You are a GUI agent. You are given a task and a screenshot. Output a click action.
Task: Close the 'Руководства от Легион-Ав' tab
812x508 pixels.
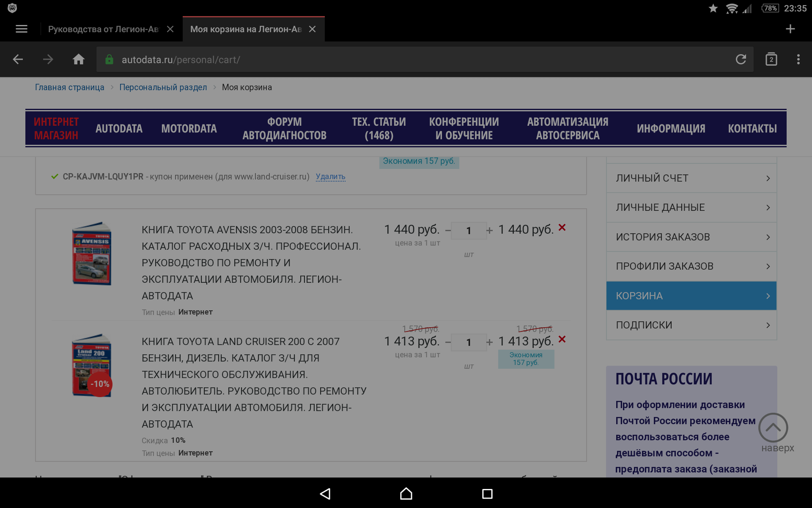170,29
